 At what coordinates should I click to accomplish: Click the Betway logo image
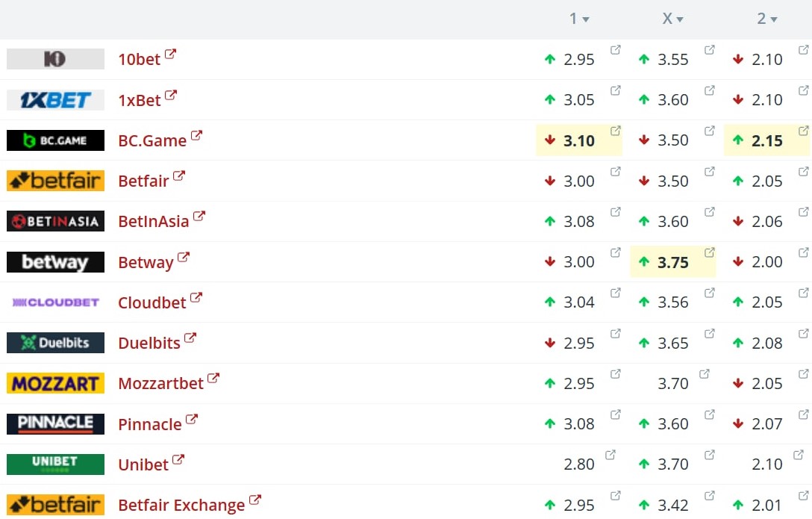pos(55,261)
